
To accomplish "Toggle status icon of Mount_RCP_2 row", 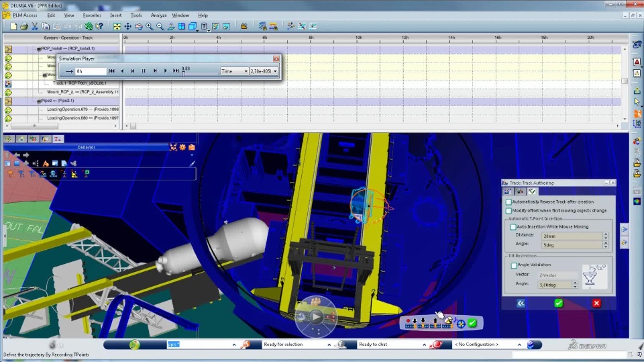I will click(8, 92).
